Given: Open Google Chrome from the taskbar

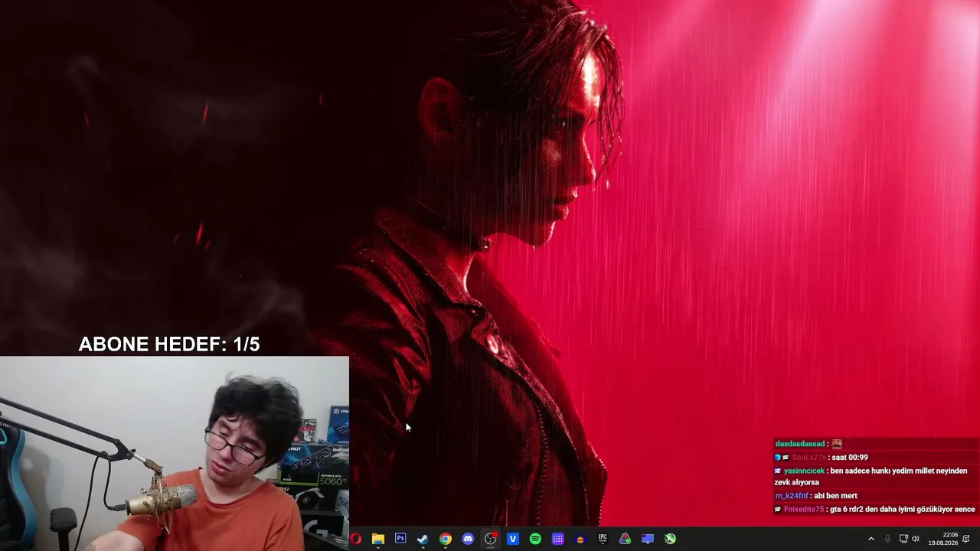Looking at the screenshot, I should point(446,539).
